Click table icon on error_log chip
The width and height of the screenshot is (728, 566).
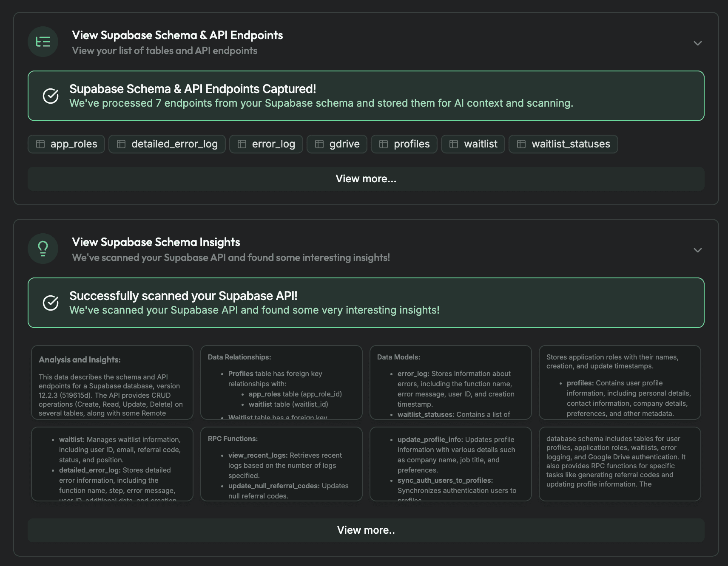pyautogui.click(x=242, y=144)
